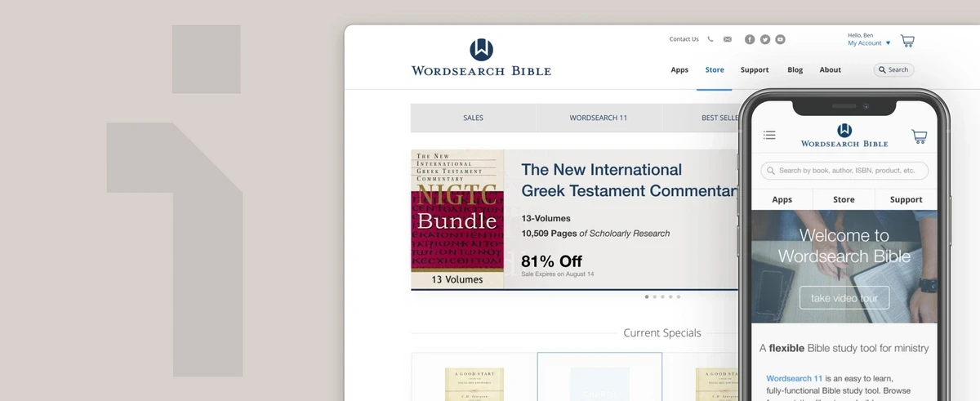Follow the Wordsearch 11 link on mobile
This screenshot has height=401, width=980.
pos(795,379)
